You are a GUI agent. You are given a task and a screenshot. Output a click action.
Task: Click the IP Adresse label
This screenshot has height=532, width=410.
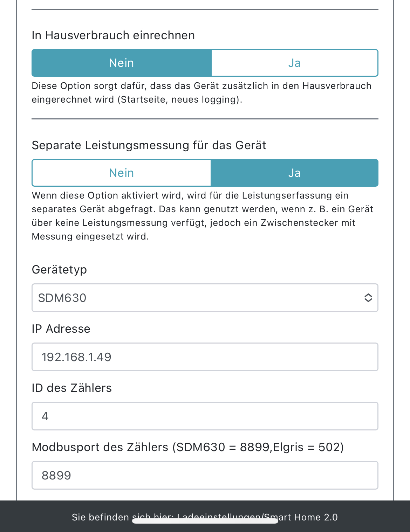point(61,329)
